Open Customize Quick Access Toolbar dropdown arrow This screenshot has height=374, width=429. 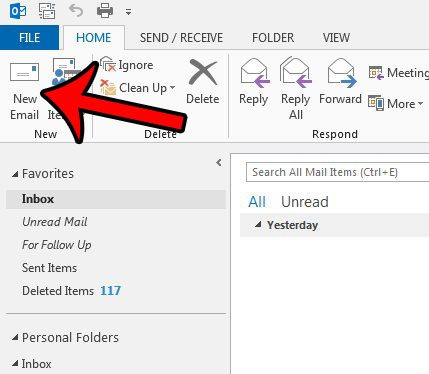point(128,12)
